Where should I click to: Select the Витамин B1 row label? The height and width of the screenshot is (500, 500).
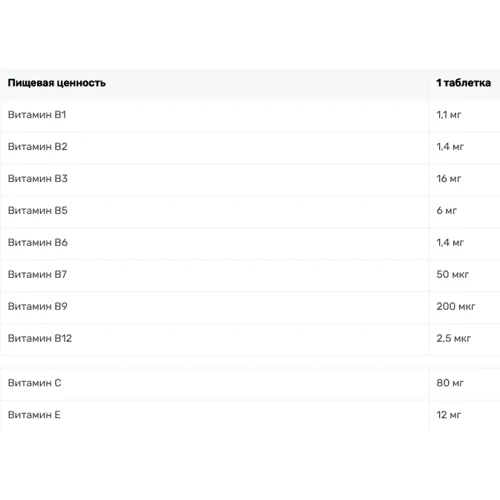[x=37, y=115]
